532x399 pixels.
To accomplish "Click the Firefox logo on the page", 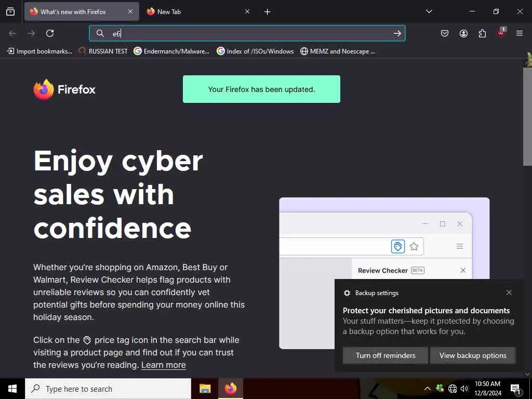I will pos(64,89).
